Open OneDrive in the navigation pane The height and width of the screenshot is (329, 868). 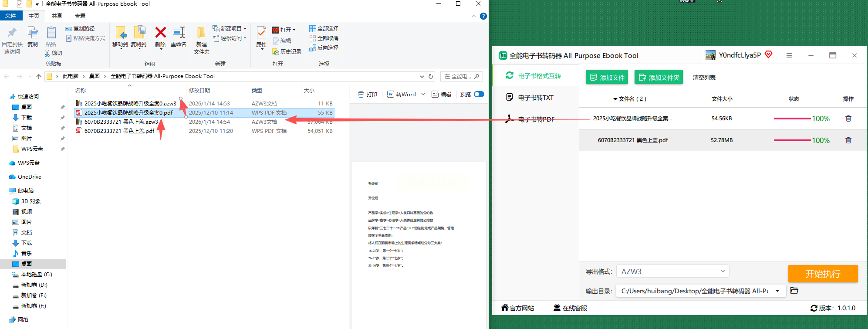point(30,177)
